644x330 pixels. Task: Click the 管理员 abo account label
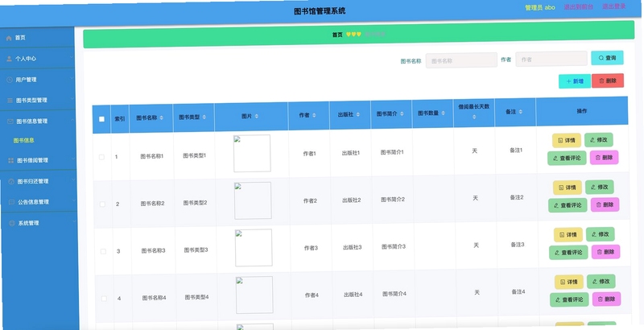pyautogui.click(x=540, y=7)
